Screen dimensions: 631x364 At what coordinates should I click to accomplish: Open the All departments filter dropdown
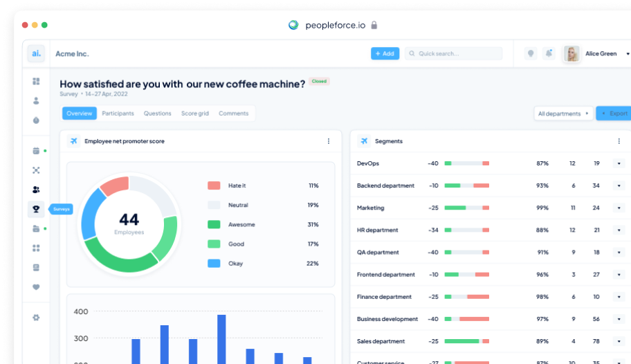click(x=563, y=113)
